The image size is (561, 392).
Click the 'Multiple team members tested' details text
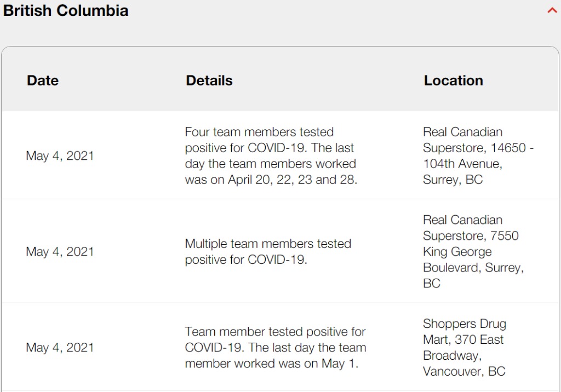pyautogui.click(x=268, y=251)
